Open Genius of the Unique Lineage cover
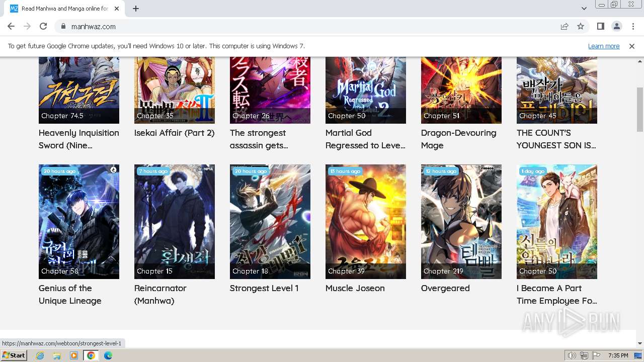This screenshot has height=362, width=644. (79, 222)
